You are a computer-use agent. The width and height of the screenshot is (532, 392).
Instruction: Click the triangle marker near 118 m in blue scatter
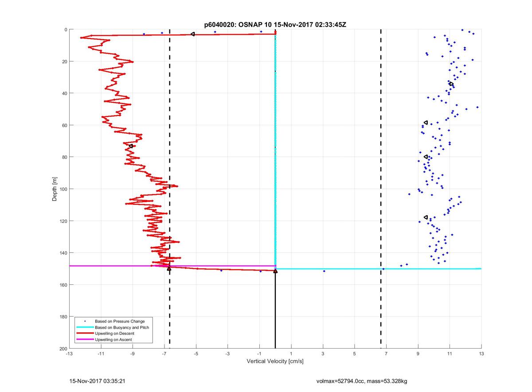point(426,217)
